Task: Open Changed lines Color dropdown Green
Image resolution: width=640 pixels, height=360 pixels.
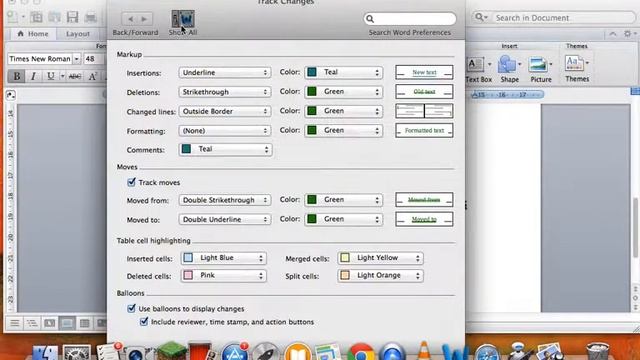Action: [344, 111]
